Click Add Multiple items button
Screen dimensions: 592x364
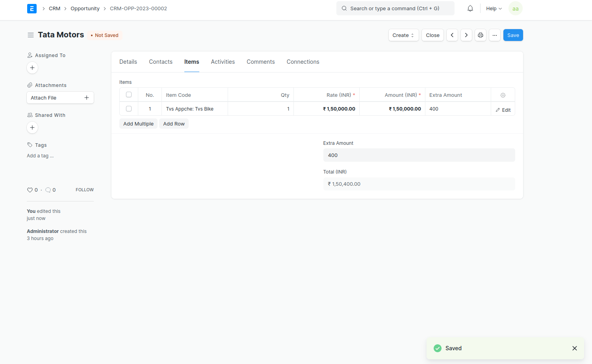click(x=139, y=124)
